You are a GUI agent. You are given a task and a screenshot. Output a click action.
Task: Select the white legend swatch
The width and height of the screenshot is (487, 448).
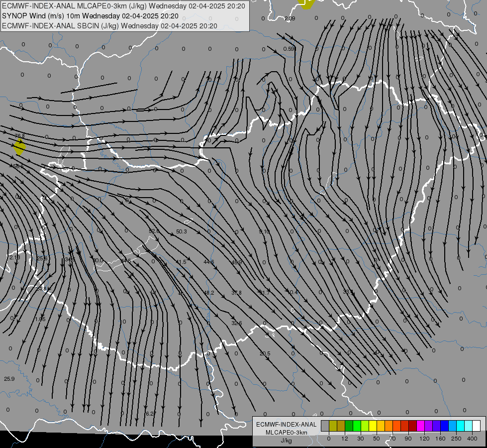(477, 426)
